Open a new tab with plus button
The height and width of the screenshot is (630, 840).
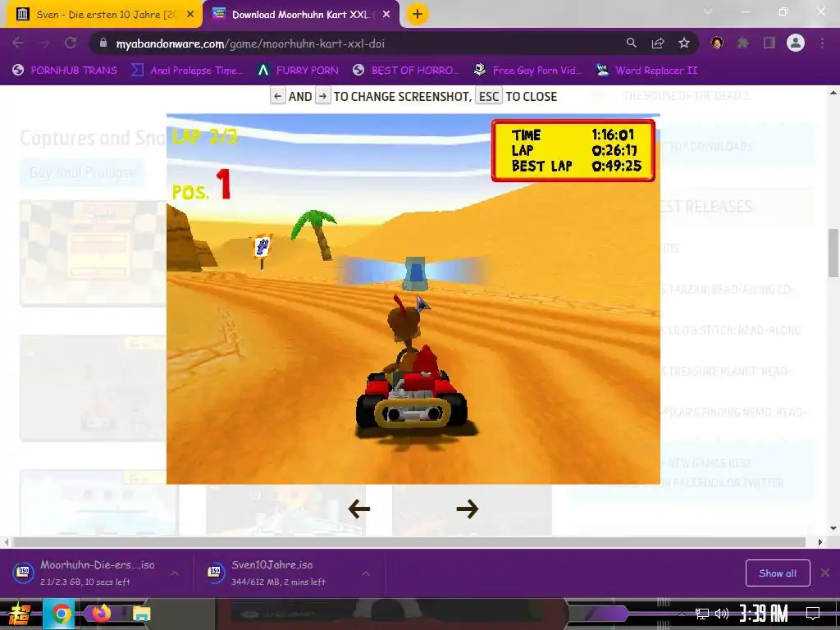(418, 14)
